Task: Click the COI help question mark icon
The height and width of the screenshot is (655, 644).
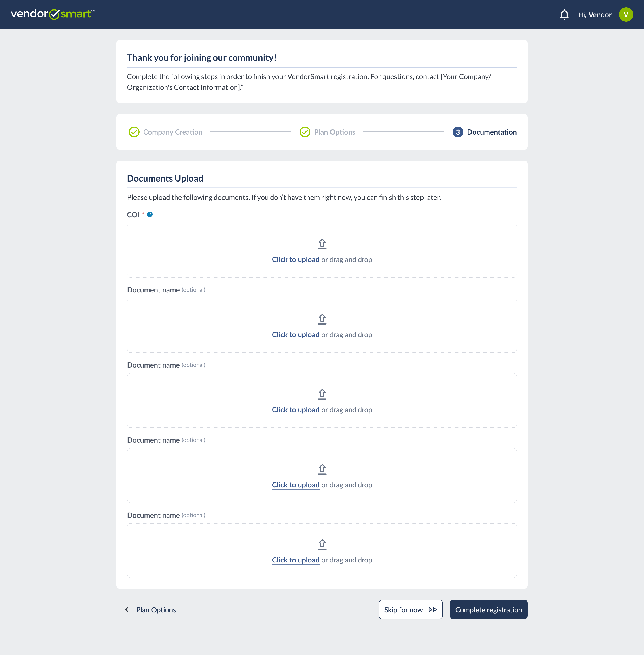Action: click(150, 214)
